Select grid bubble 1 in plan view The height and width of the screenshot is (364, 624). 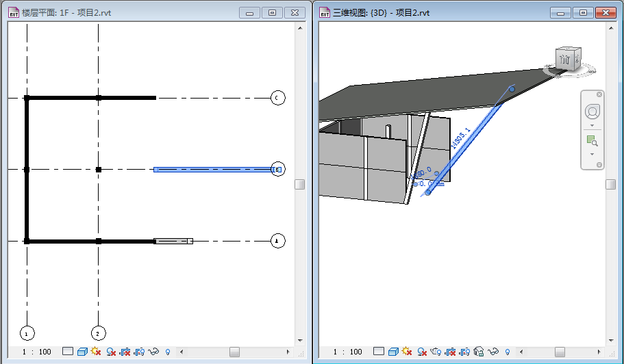[x=27, y=333]
